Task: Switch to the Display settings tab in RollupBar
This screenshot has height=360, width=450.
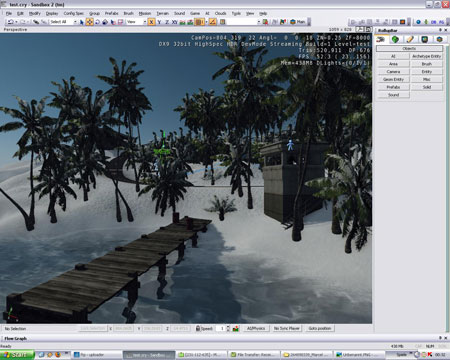Action: [x=425, y=39]
